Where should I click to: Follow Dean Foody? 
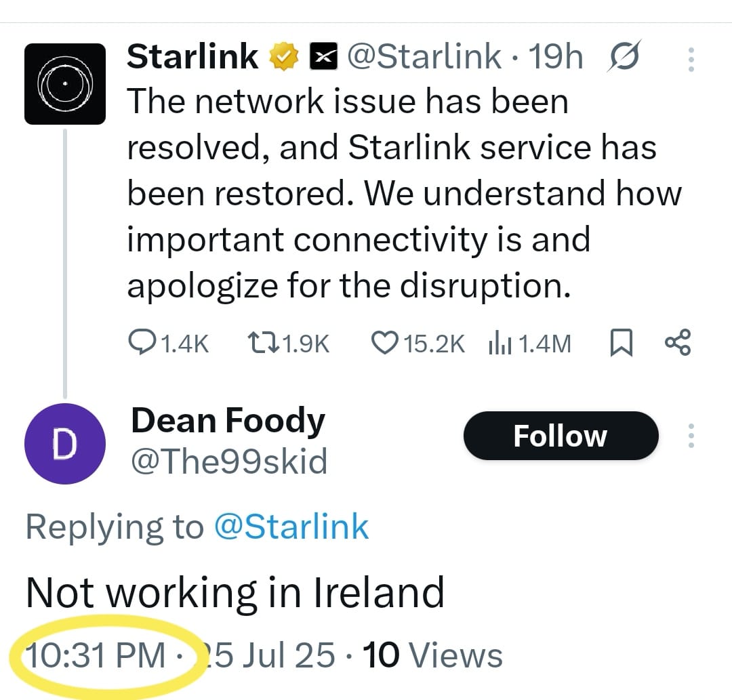pos(561,436)
